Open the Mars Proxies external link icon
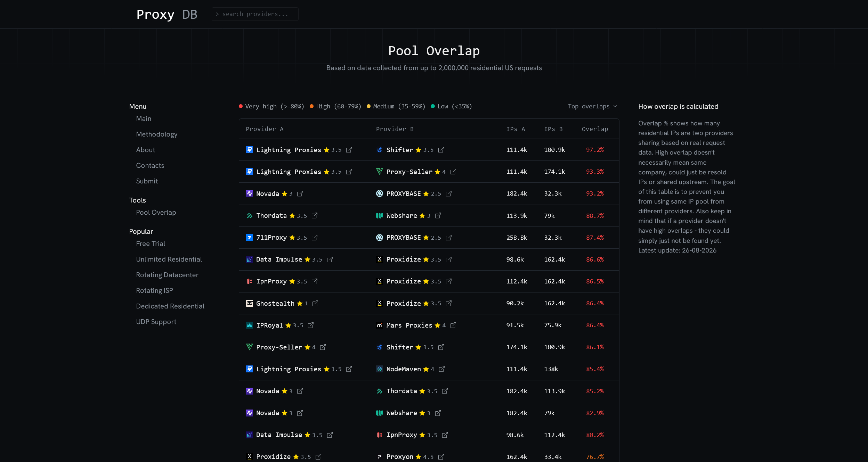The image size is (868, 462). pos(453,325)
